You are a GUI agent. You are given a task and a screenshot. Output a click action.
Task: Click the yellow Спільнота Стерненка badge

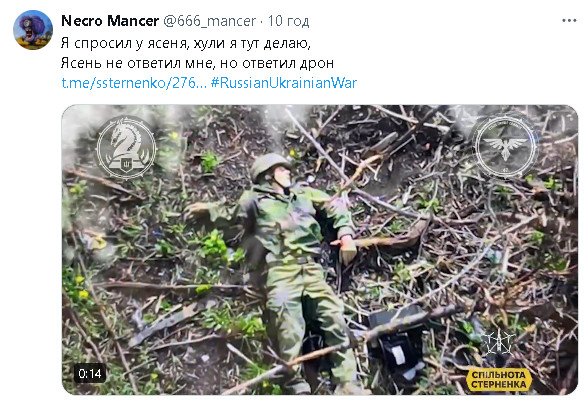pyautogui.click(x=498, y=379)
